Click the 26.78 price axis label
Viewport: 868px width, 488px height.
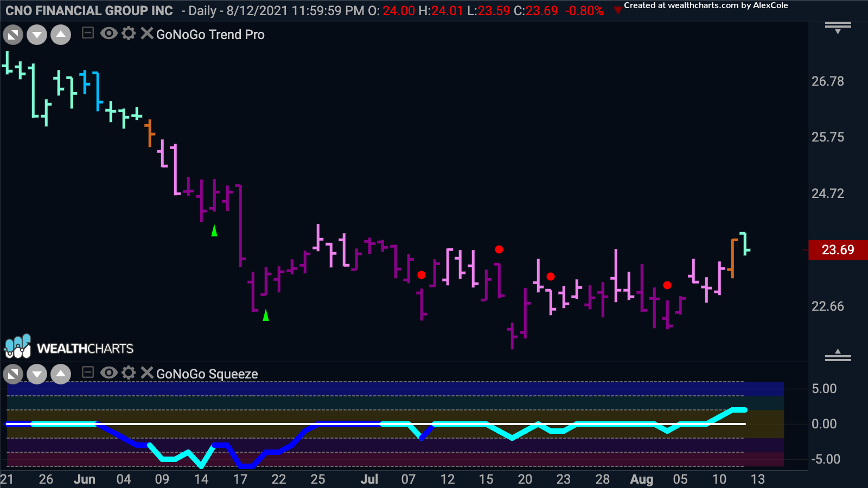pyautogui.click(x=828, y=81)
